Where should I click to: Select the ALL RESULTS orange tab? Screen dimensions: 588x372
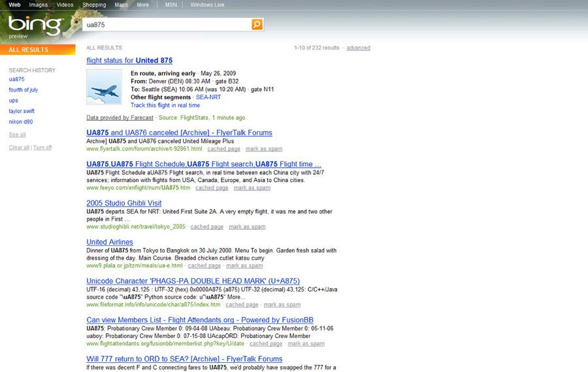29,50
